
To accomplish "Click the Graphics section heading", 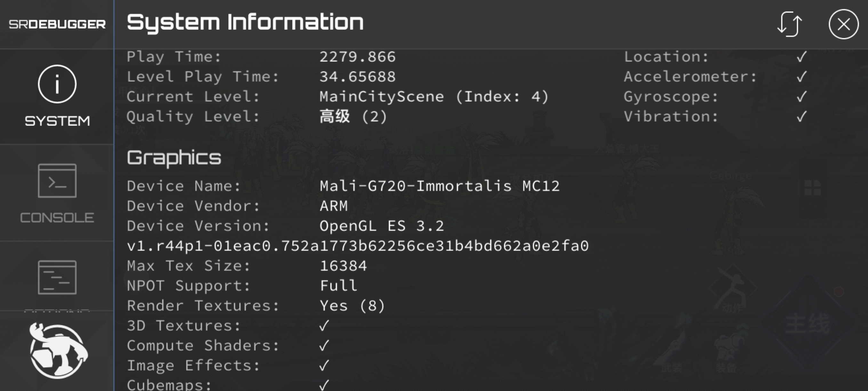I will 174,158.
